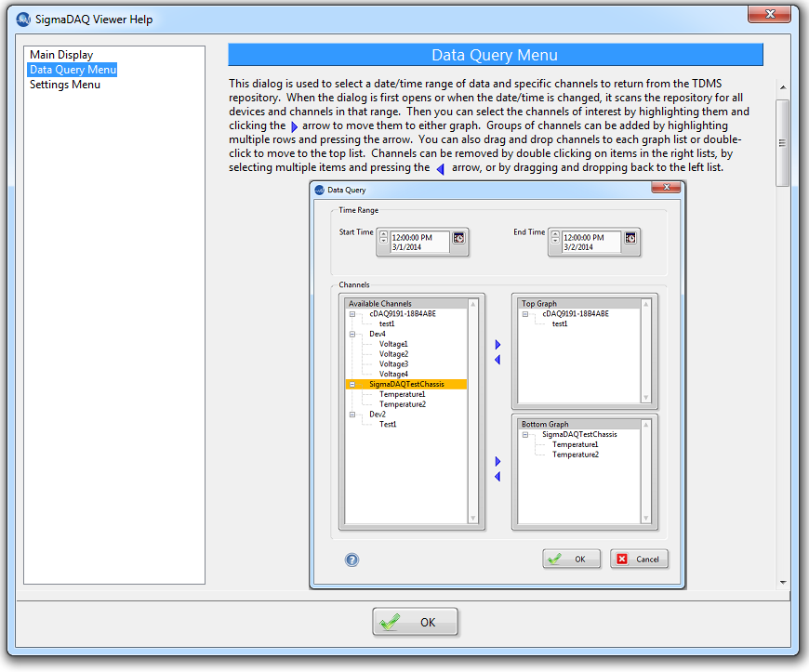Click the OK button with green checkmark at bottom

(416, 622)
